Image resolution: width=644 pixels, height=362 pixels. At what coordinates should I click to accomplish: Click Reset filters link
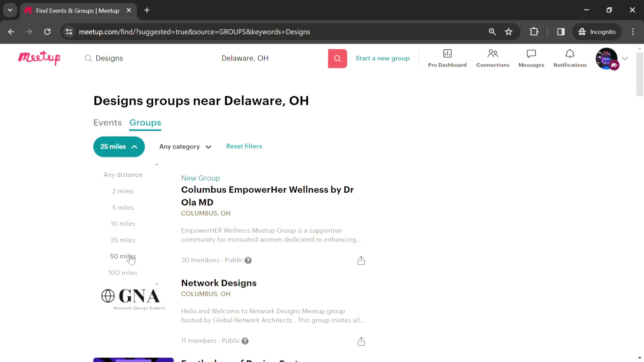244,146
